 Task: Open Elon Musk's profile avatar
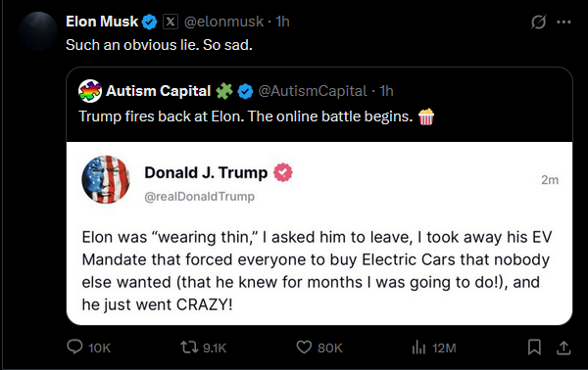[38, 31]
